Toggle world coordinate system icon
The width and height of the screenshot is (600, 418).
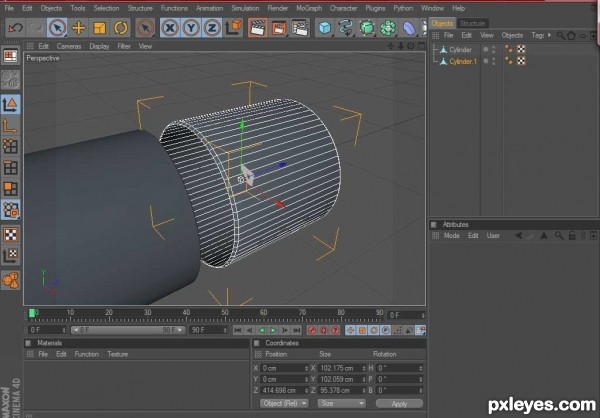[x=233, y=28]
